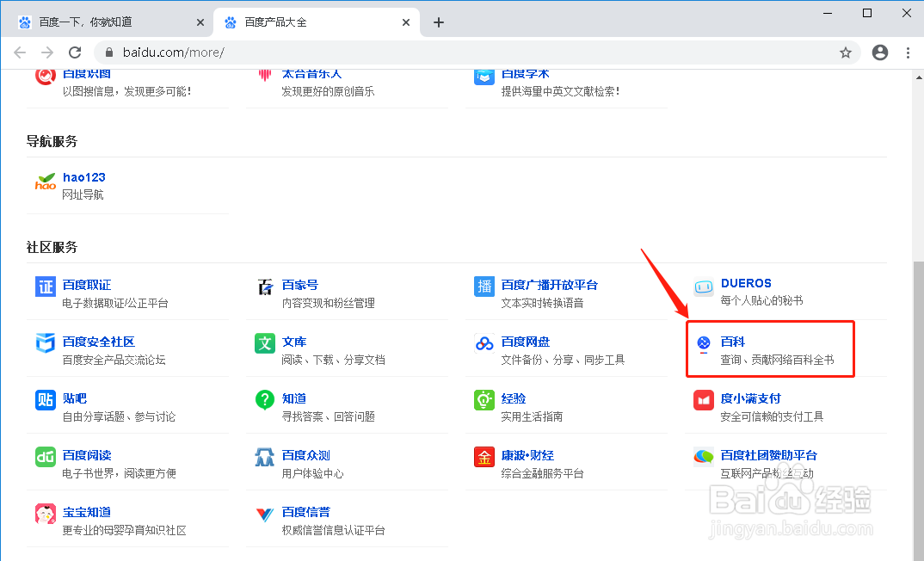
Task: Click the 百度广播开放平台 icon
Action: point(484,287)
